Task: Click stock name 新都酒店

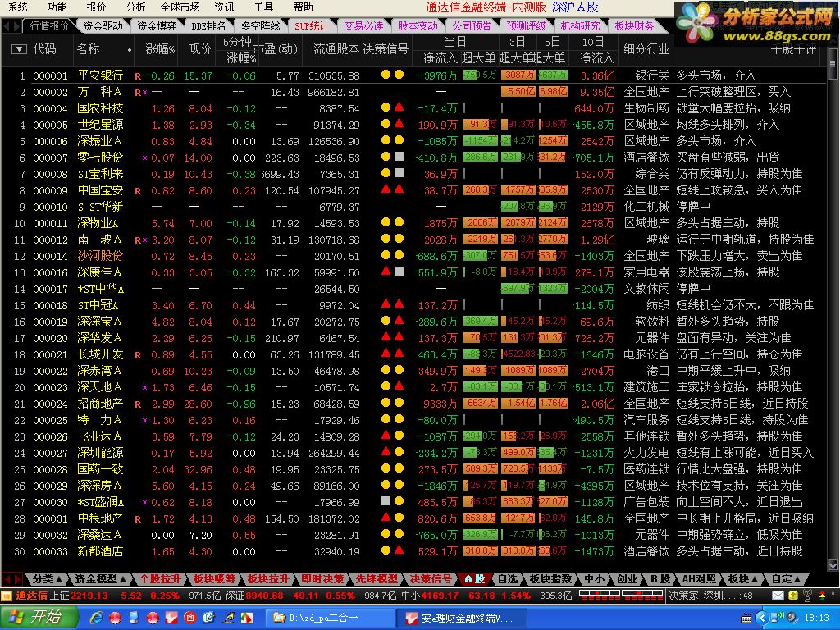Action: 100,551
